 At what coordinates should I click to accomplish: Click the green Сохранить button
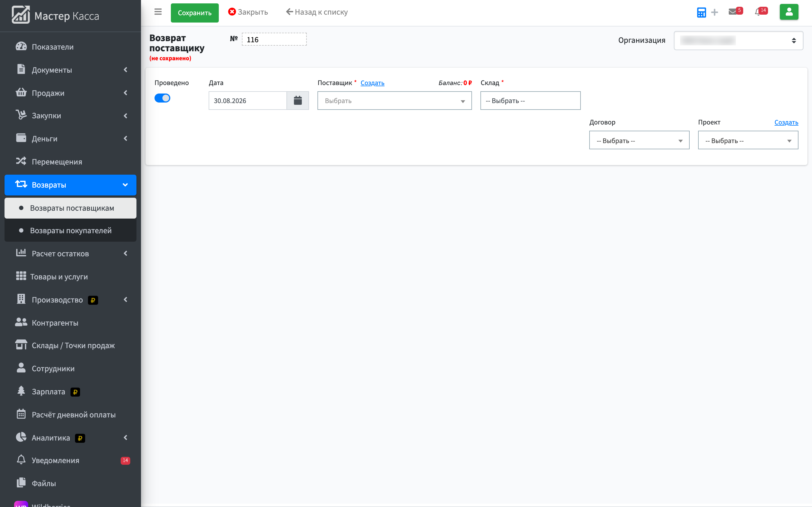pyautogui.click(x=195, y=13)
